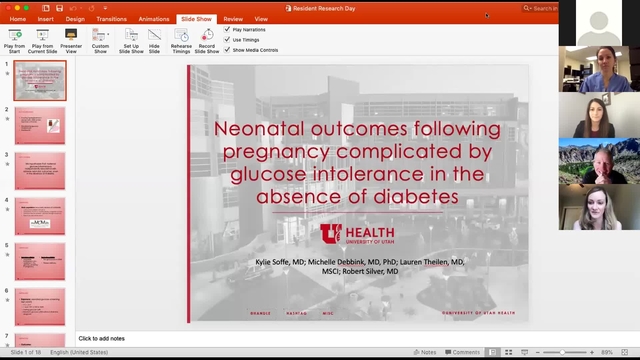Click Play from Current Slide icon
The image size is (640, 360).
(42, 35)
